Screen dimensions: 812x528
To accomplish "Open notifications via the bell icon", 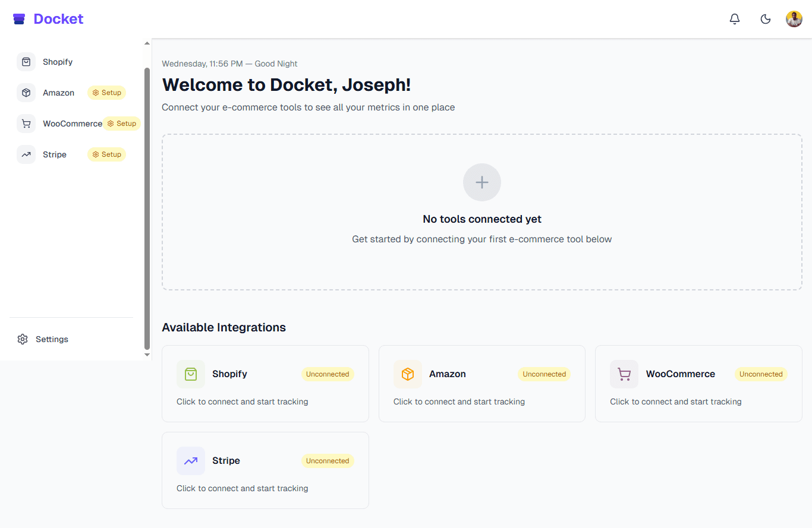I will (x=735, y=18).
